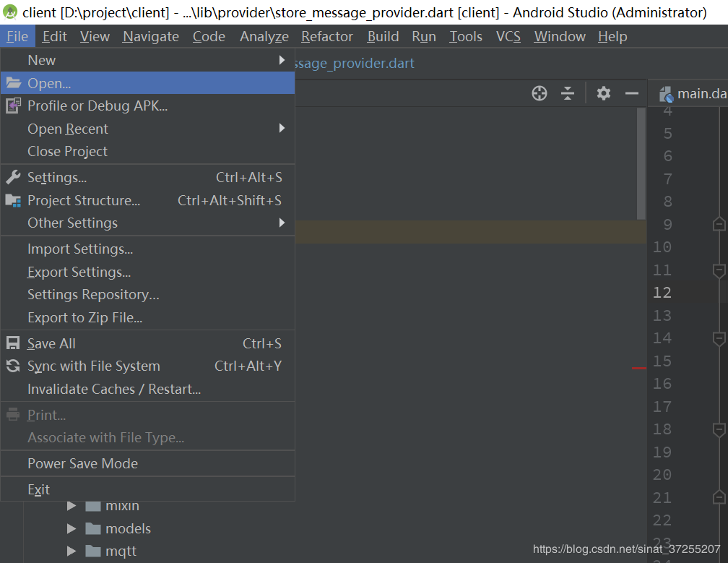The width and height of the screenshot is (728, 563).
Task: Open the New submenu
Action: (147, 60)
